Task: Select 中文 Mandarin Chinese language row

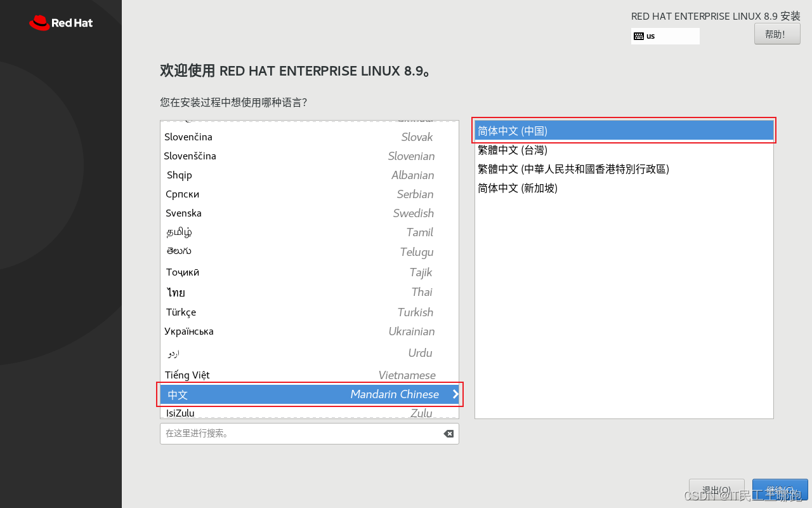Action: pos(309,394)
